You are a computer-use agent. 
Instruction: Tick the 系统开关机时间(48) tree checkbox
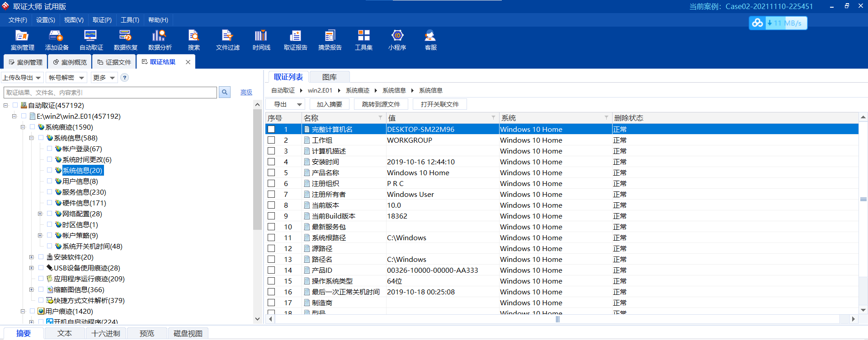pos(49,246)
